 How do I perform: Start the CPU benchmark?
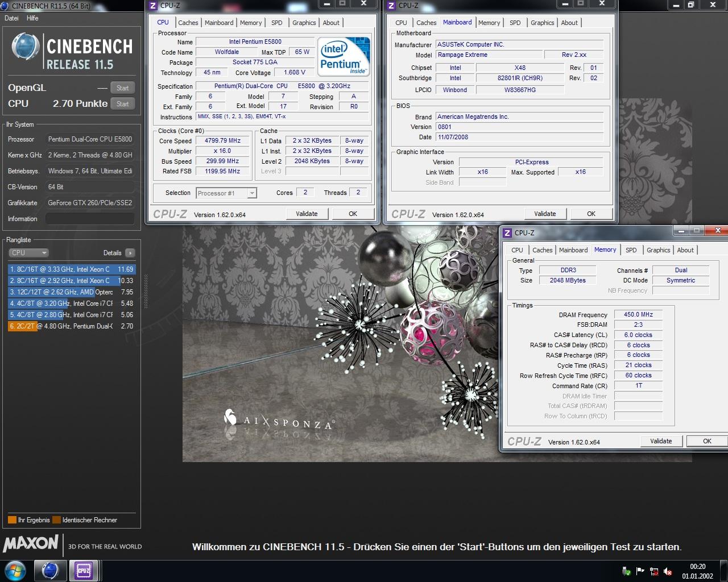point(123,104)
